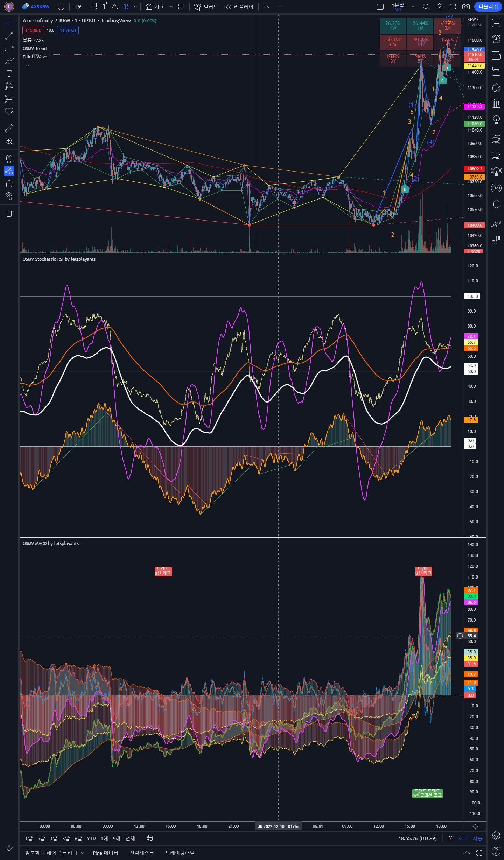Undo the last chart action

(267, 7)
